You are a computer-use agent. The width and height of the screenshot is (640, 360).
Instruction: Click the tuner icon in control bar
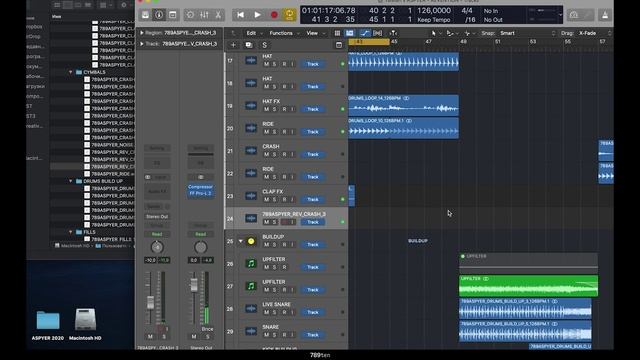point(573,15)
